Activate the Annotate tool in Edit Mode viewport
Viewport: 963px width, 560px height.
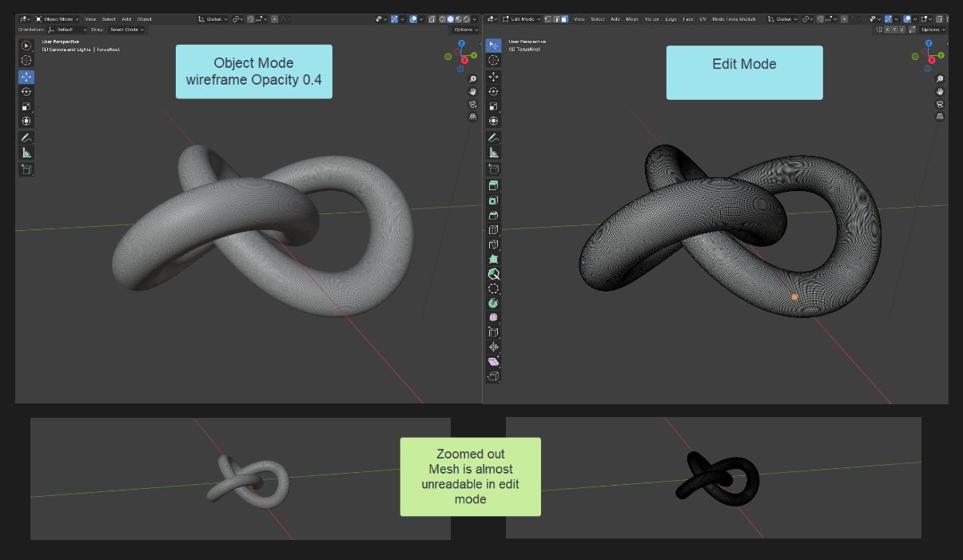[x=494, y=138]
